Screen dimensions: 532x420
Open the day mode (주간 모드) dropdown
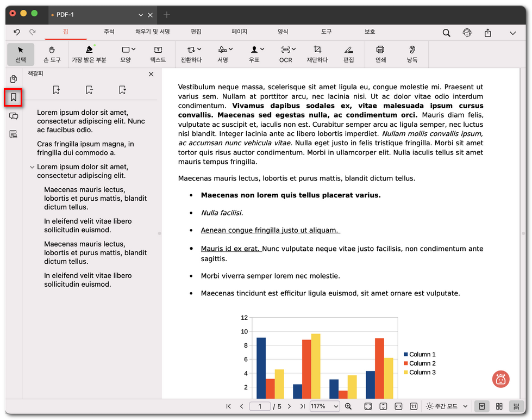pyautogui.click(x=448, y=406)
